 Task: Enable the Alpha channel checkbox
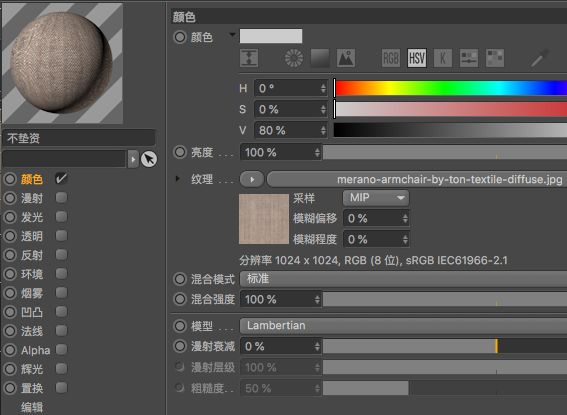click(61, 350)
